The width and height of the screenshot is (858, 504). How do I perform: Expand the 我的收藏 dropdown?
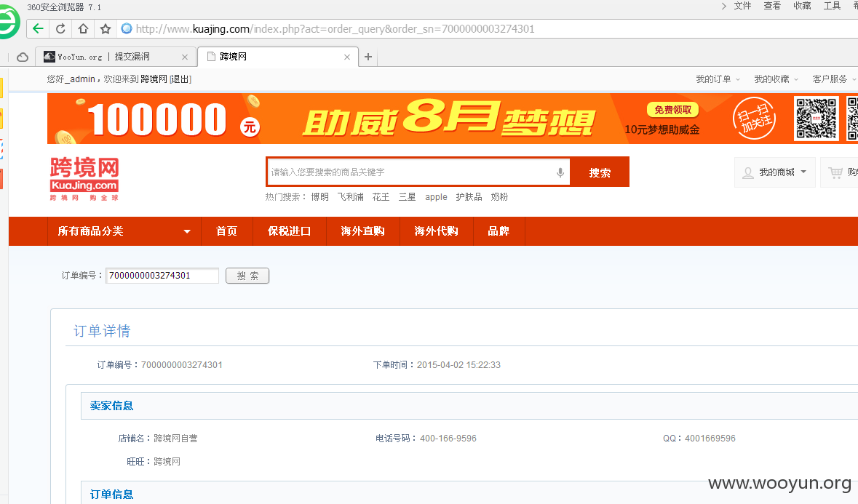click(x=776, y=79)
